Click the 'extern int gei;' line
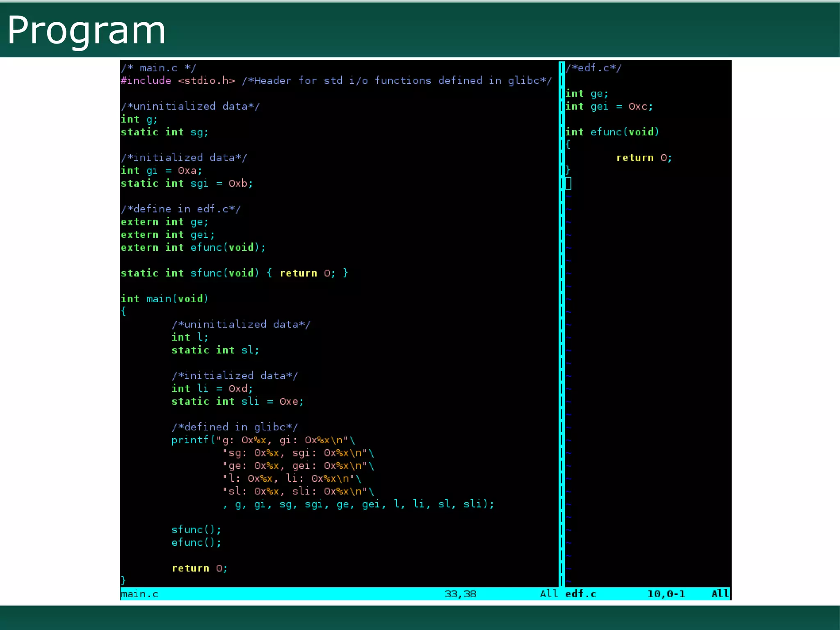 click(168, 234)
